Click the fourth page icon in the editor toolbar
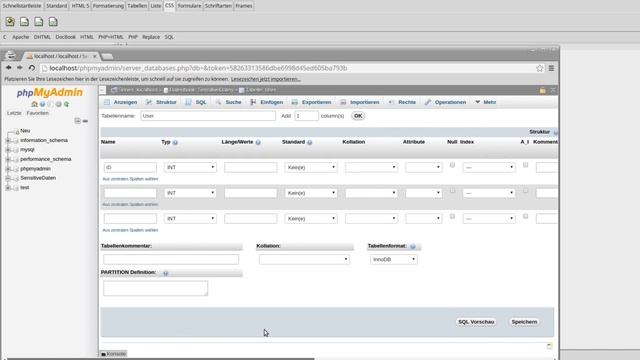This screenshot has width=640, height=360. pos(53,22)
